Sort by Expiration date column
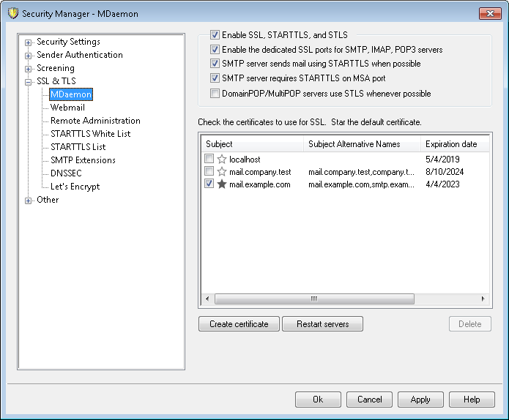The height and width of the screenshot is (420, 509). (455, 144)
